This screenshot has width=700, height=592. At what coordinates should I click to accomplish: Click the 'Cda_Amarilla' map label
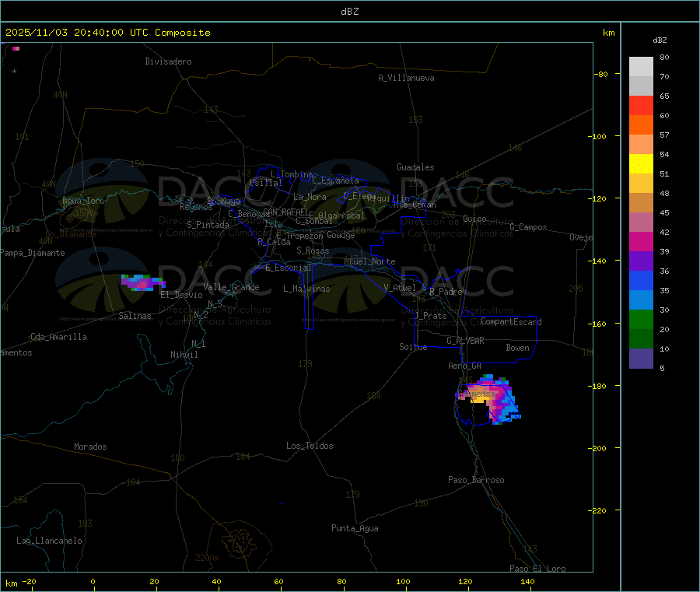(x=58, y=337)
